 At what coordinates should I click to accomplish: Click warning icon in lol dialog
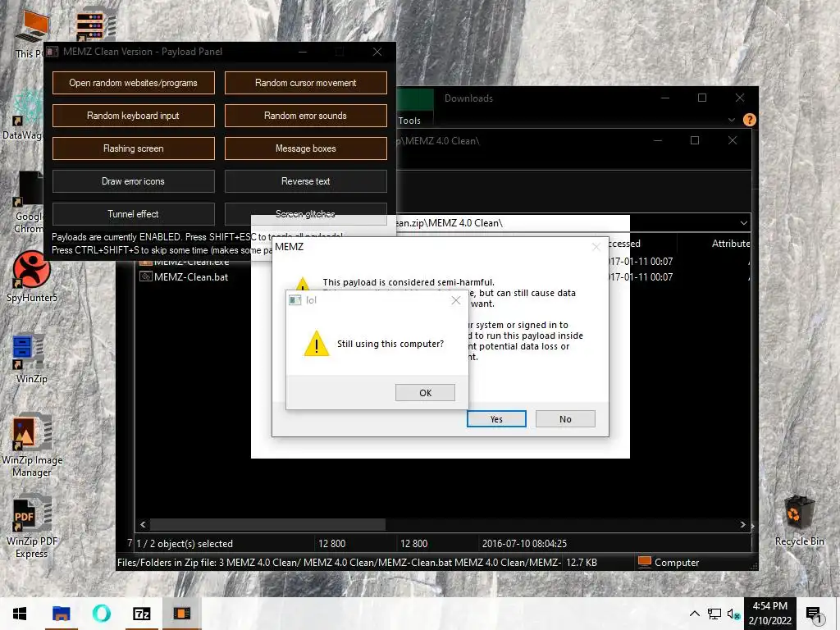point(317,344)
